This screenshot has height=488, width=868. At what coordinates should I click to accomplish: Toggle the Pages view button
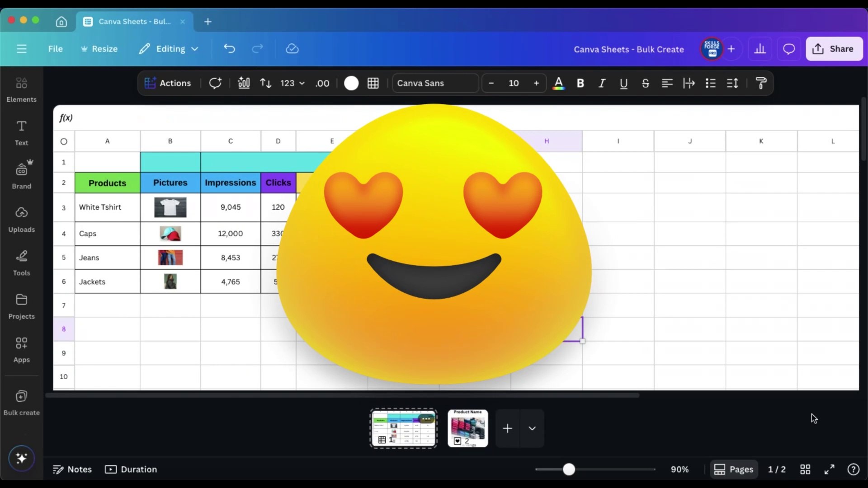[733, 469]
